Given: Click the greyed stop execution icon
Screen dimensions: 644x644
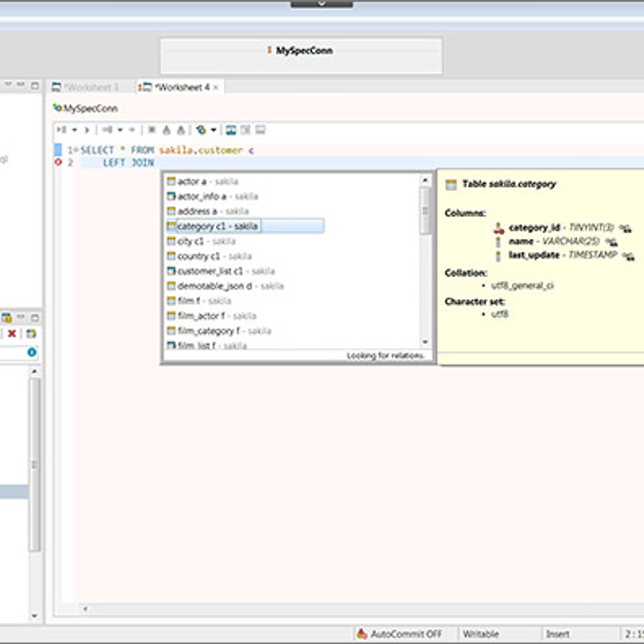Looking at the screenshot, I should (x=152, y=130).
